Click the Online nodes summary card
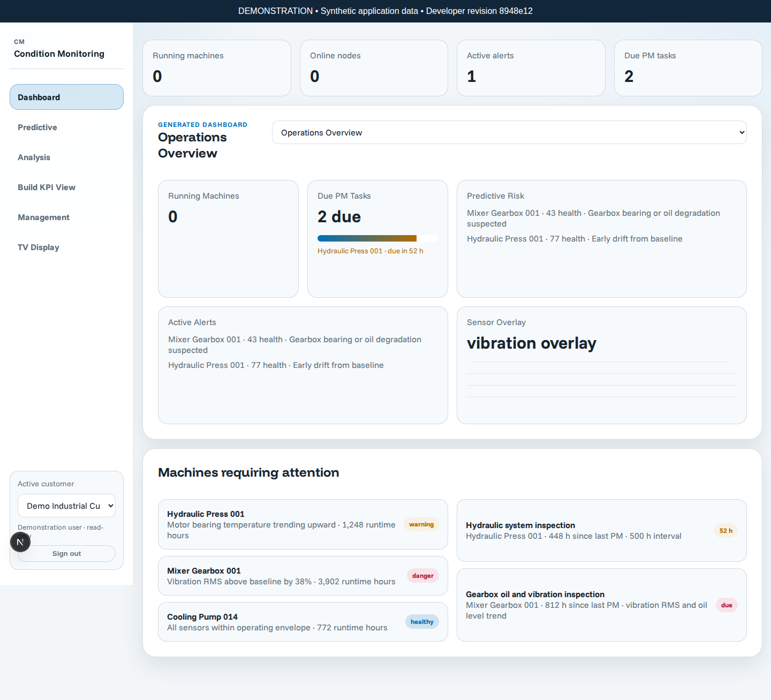The image size is (771, 700). click(374, 68)
